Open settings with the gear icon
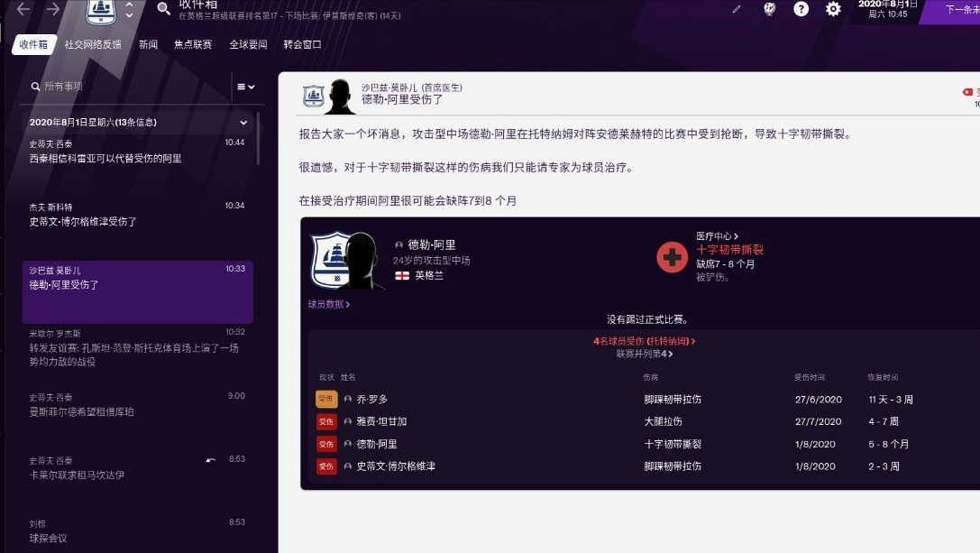The height and width of the screenshot is (553, 980). [834, 9]
